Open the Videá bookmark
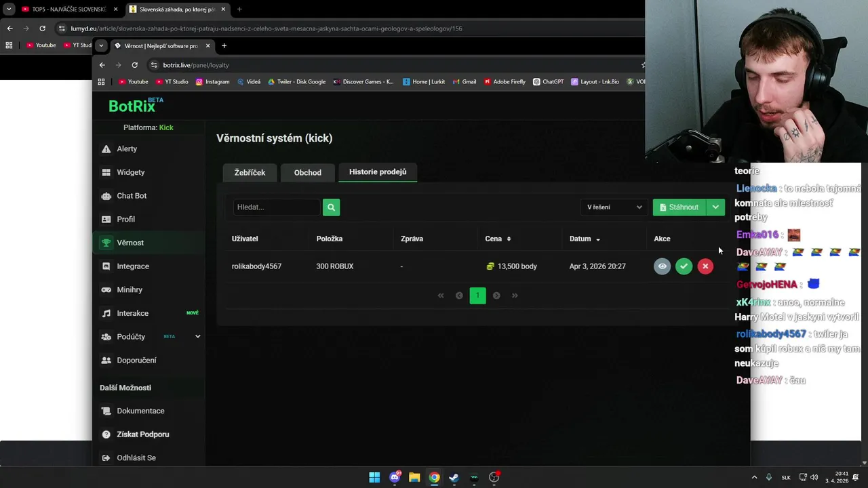Image resolution: width=868 pixels, height=488 pixels. (x=249, y=81)
